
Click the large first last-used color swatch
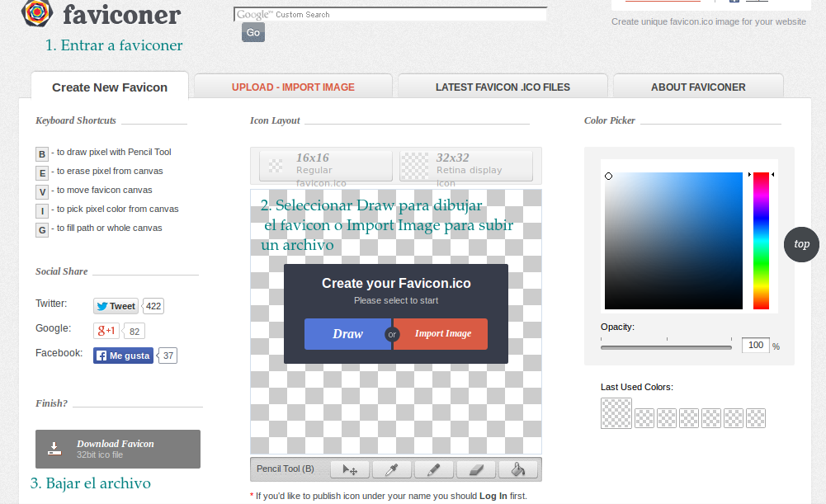(616, 413)
